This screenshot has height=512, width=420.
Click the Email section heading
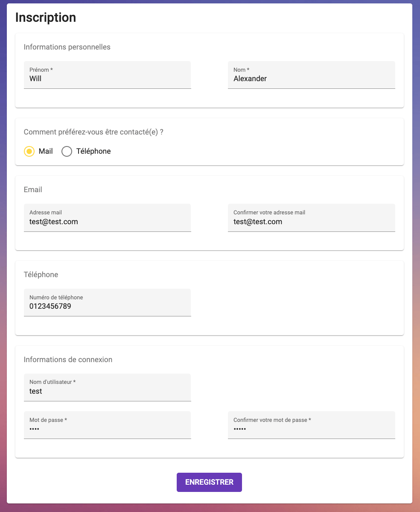point(33,190)
